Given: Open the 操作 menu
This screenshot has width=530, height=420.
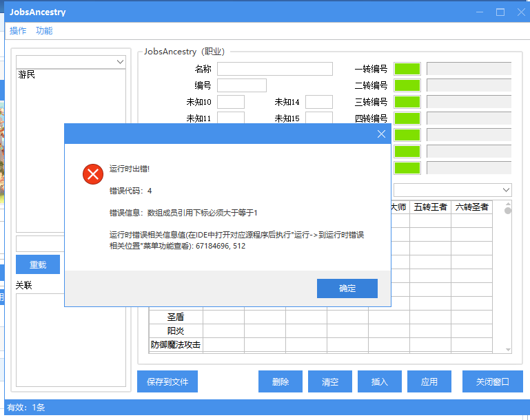Looking at the screenshot, I should click(x=18, y=31).
